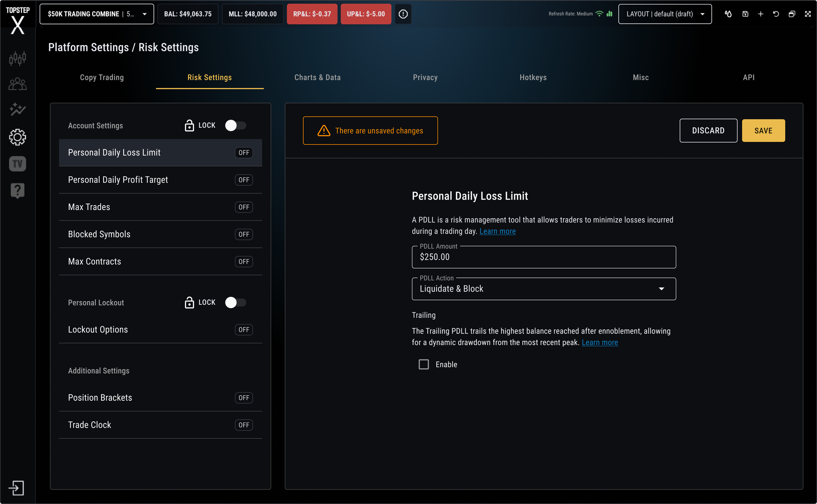The height and width of the screenshot is (504, 817).
Task: Click the padlock icon next to Personal Lockout
Action: pos(189,302)
